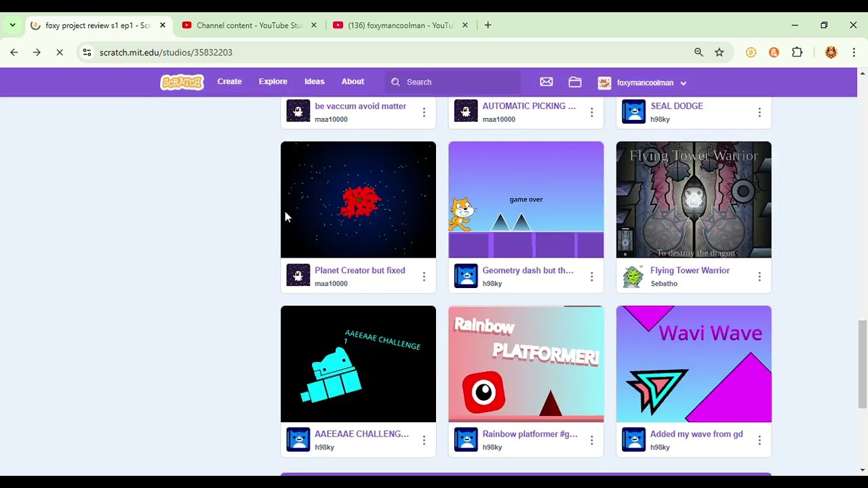868x488 pixels.
Task: Open the Ideas menu item
Action: 314,81
